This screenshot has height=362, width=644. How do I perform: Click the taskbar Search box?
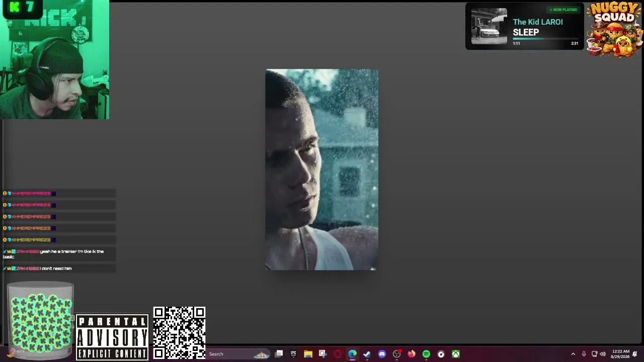click(239, 354)
